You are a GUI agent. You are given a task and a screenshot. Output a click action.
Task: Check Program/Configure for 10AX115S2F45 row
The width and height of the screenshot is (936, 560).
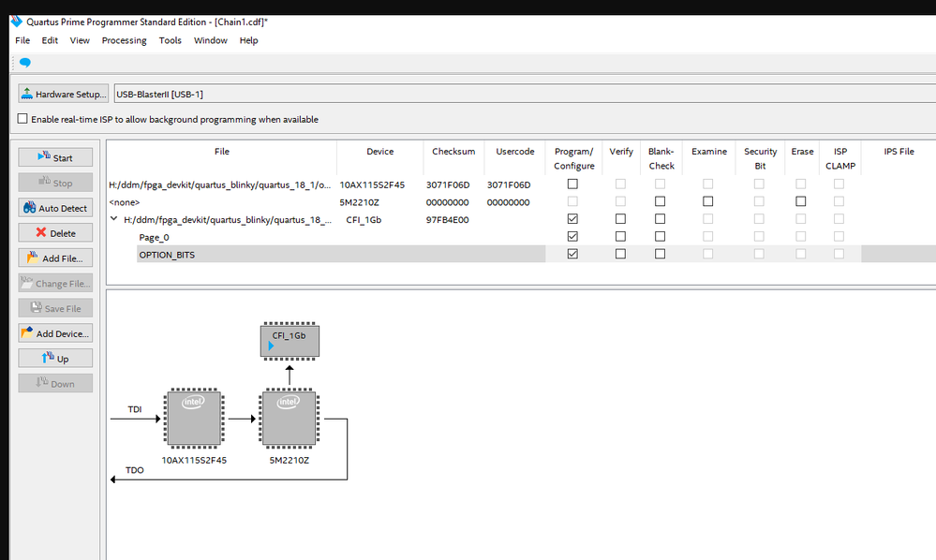572,184
